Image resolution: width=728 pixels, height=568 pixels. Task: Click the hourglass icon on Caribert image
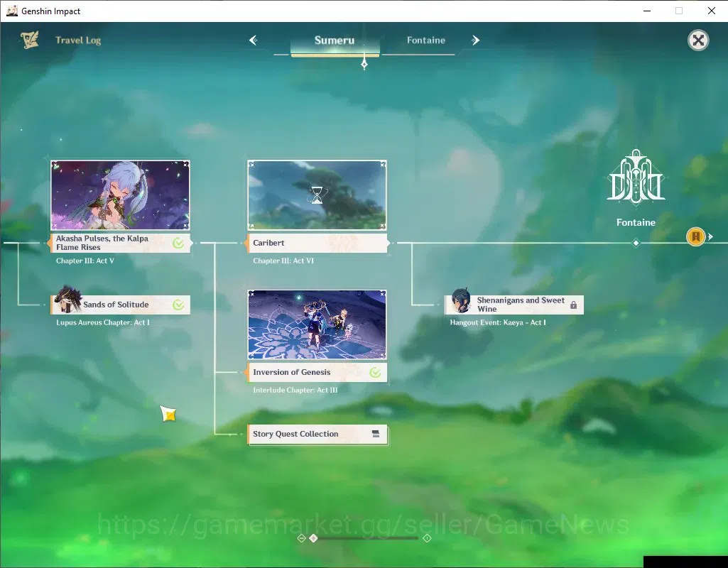pos(317,195)
